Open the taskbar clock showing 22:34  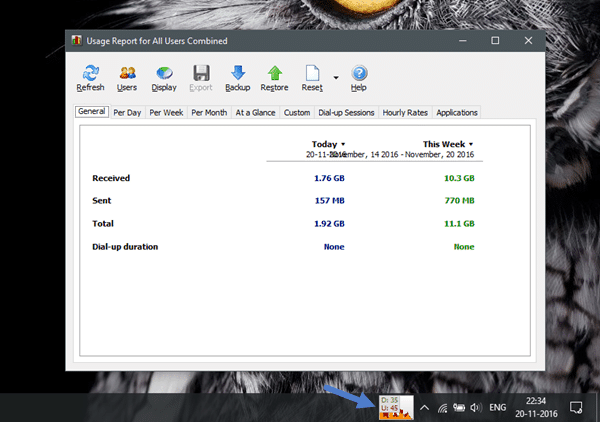(x=536, y=407)
